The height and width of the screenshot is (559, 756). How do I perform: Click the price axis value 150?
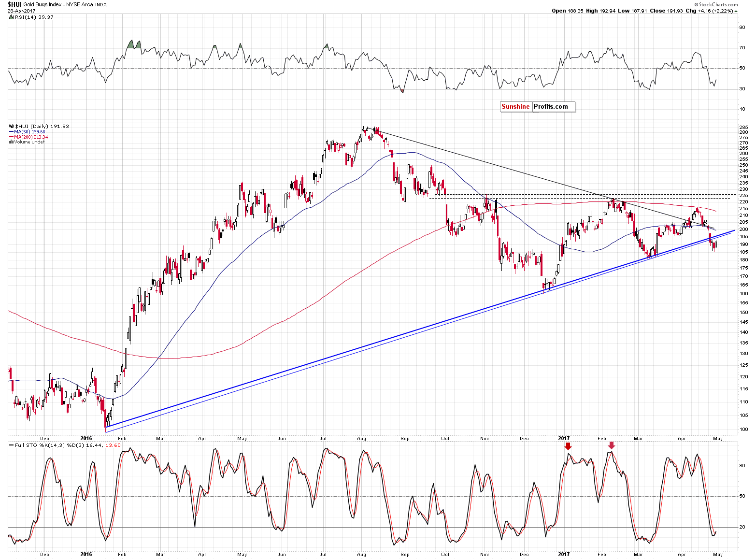tap(743, 312)
